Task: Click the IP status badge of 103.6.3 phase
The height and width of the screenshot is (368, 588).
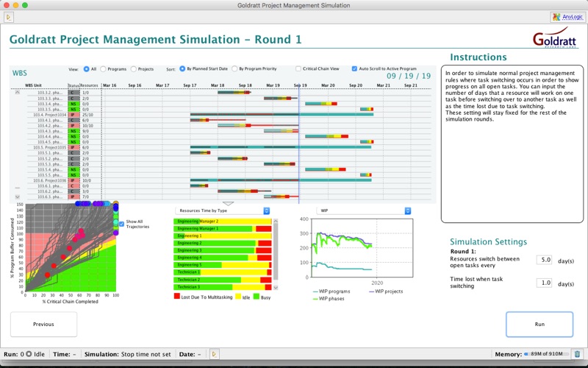Action: 73,197
